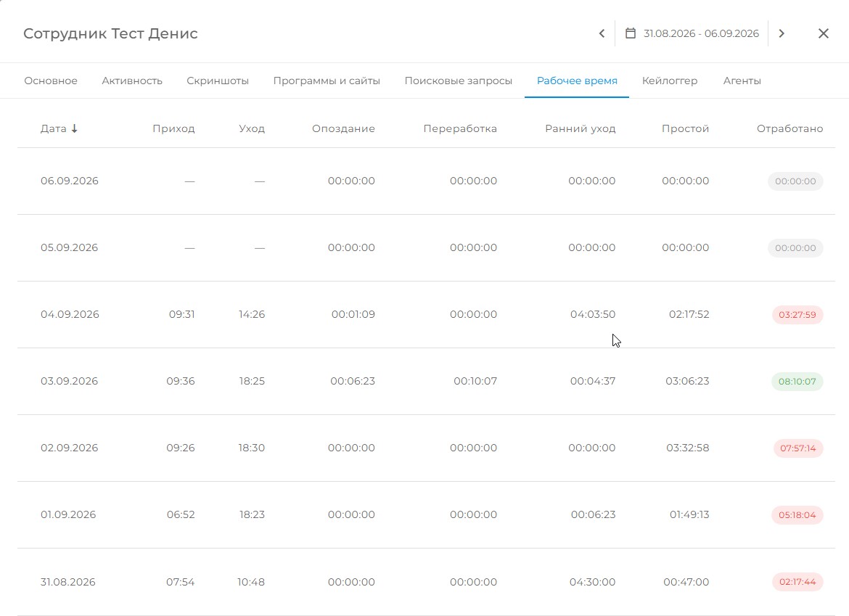Switch to the Кейлоггер tab

click(670, 81)
